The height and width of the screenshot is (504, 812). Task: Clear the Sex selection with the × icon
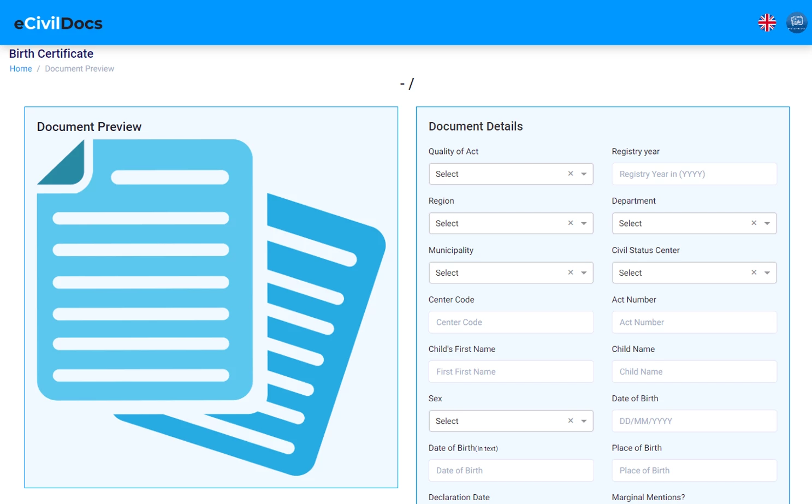(x=570, y=420)
